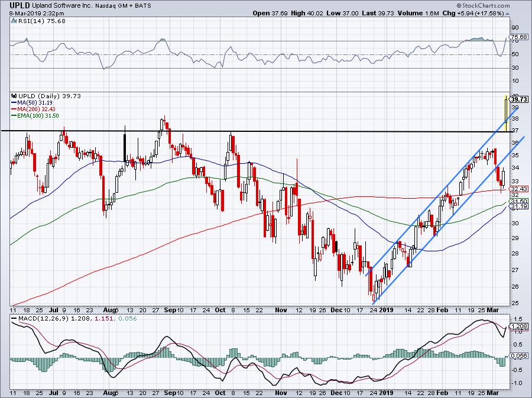Image resolution: width=532 pixels, height=398 pixels.
Task: Click the RSI indicator icon beside RSI(14)
Action: pos(14,21)
